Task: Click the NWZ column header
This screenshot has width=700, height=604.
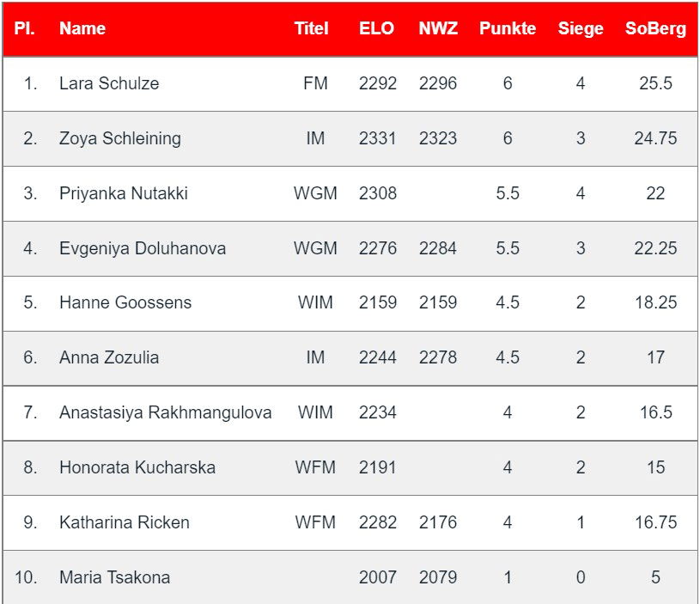Action: click(x=438, y=28)
